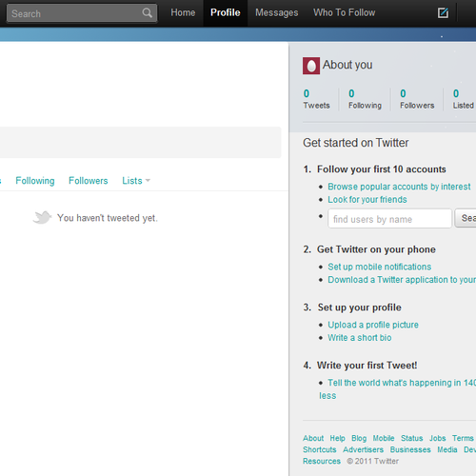
Task: Browse popular accounts by interest
Action: [399, 187]
